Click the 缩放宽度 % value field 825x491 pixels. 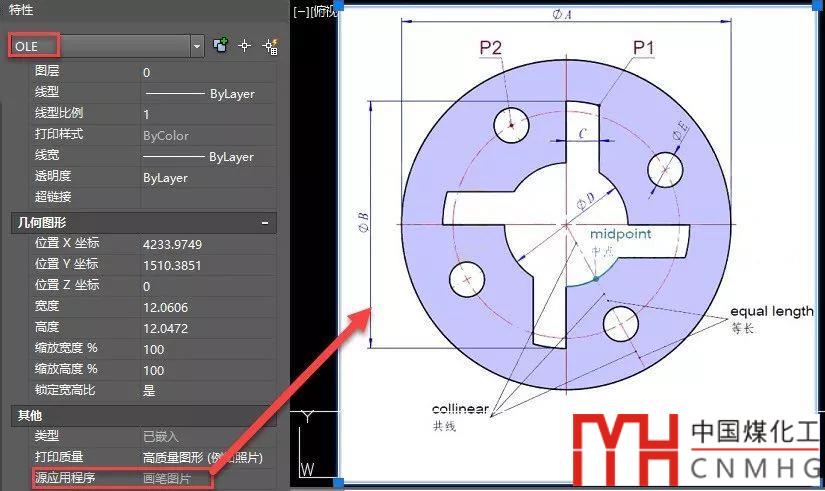click(207, 349)
